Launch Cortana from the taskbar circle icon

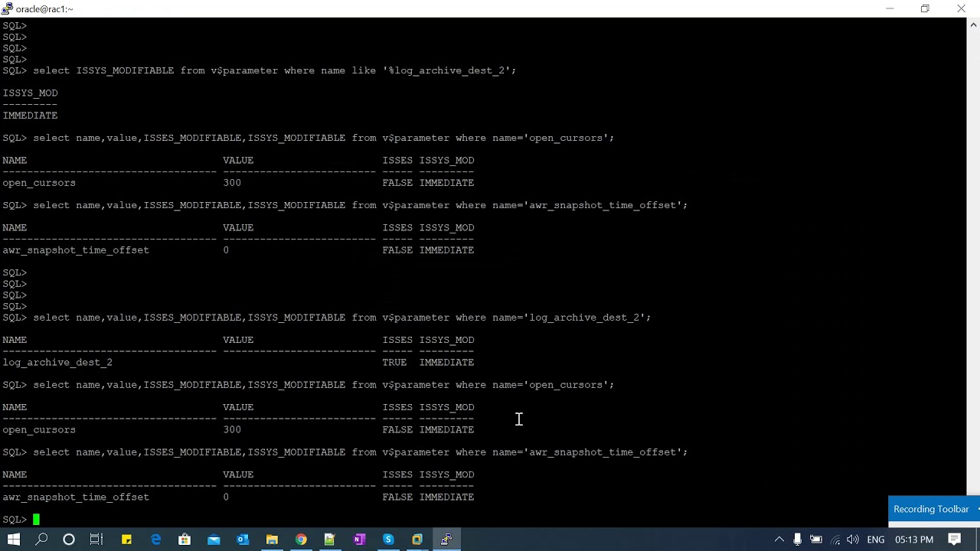point(69,540)
